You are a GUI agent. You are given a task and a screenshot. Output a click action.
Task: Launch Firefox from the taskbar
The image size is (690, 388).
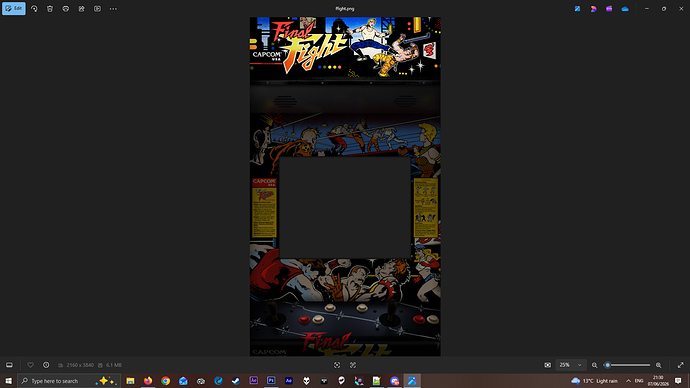pyautogui.click(x=148, y=381)
